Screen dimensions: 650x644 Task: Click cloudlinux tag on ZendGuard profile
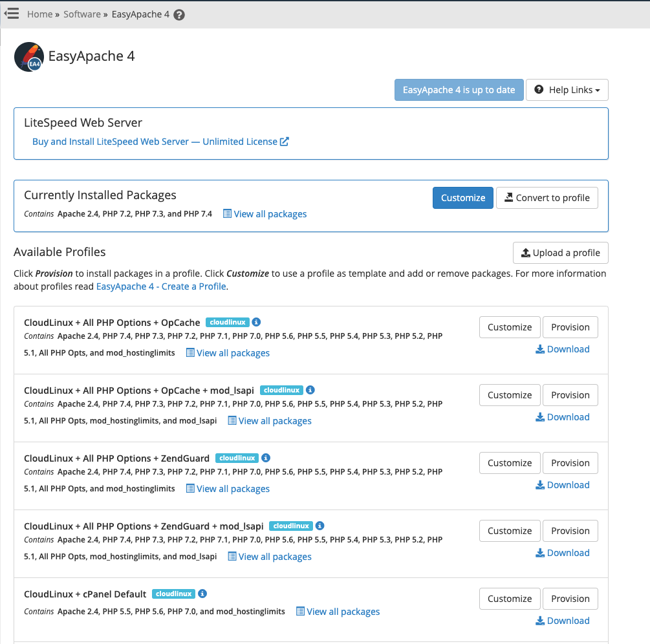click(237, 458)
